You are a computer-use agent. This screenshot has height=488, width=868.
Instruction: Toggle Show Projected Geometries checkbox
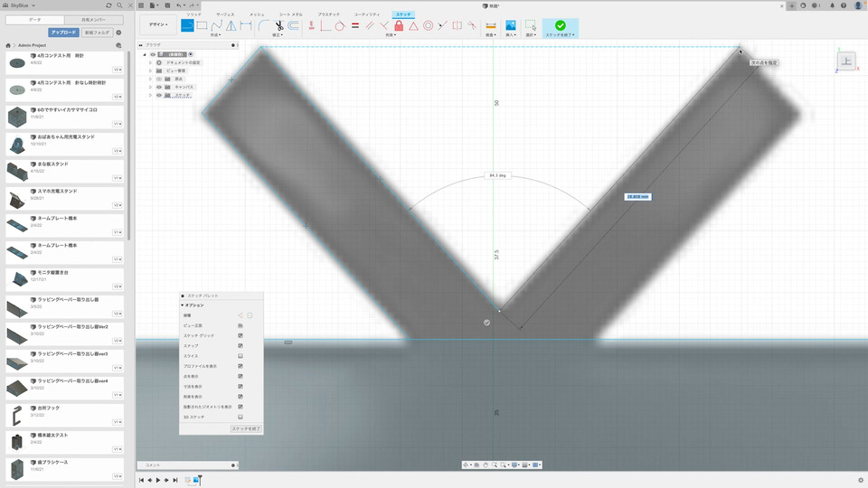[241, 407]
